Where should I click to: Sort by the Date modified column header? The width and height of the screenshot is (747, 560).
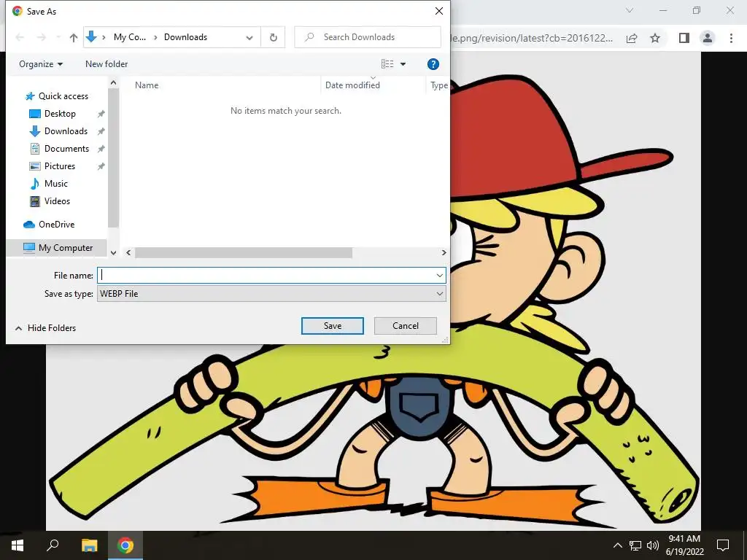[352, 85]
